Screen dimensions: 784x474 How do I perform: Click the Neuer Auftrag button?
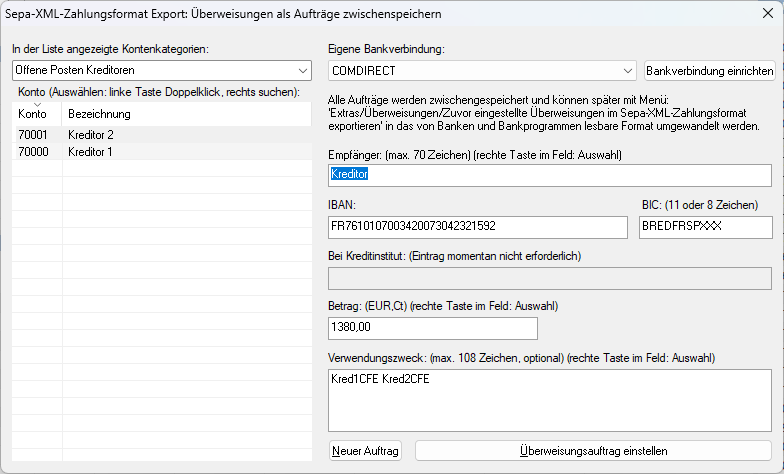(365, 451)
